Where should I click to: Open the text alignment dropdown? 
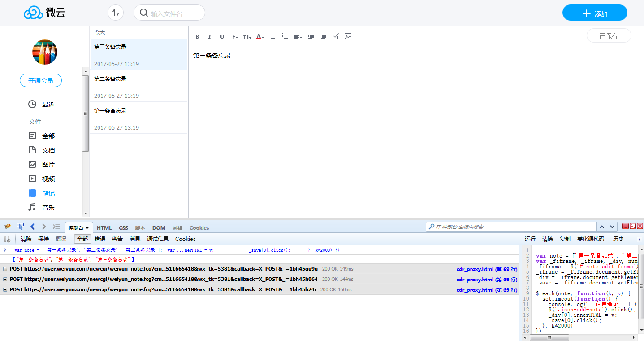click(297, 36)
